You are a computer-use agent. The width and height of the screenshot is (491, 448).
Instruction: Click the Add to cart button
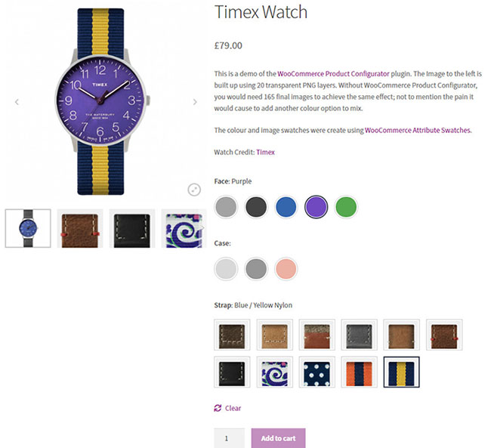coord(278,438)
